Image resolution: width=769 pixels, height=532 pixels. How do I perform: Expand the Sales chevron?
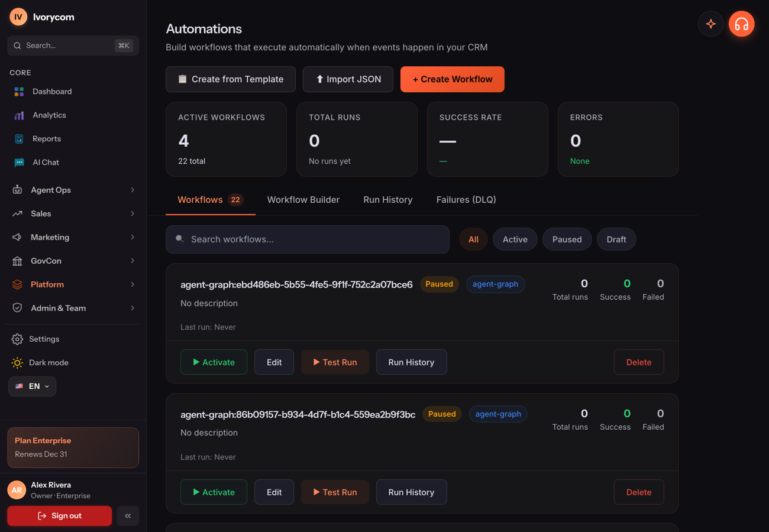pyautogui.click(x=133, y=213)
